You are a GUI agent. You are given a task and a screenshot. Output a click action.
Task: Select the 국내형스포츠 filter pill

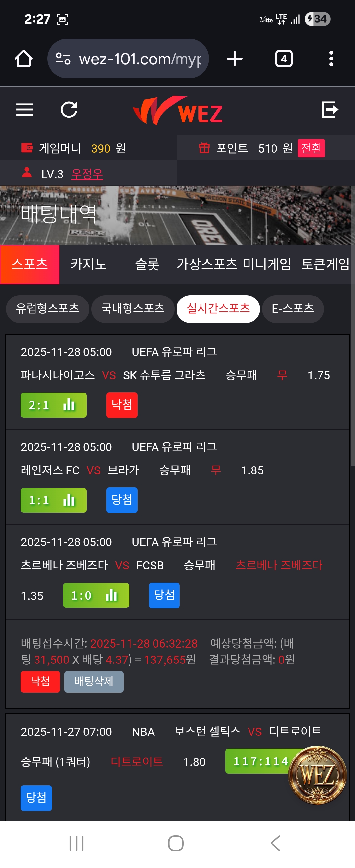pos(133,309)
